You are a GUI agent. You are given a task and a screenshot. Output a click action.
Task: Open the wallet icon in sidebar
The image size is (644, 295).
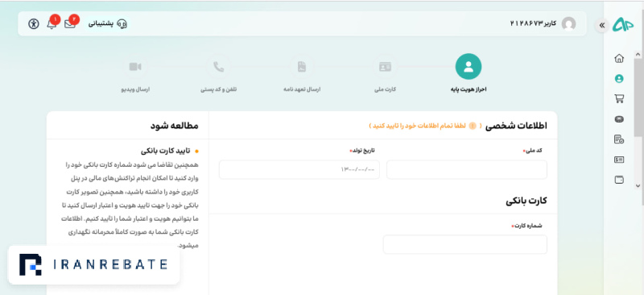click(x=619, y=180)
